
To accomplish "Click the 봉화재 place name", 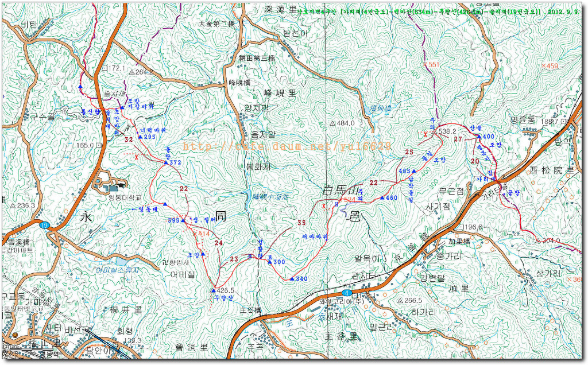I will [x=257, y=166].
